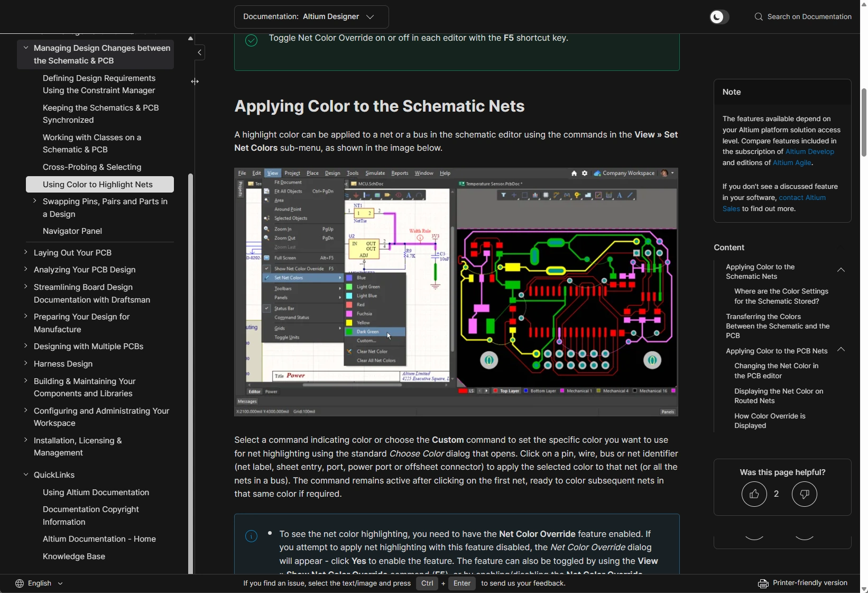Viewport: 868px width, 593px height.
Task: Follow the Altium Agile link
Action: 791,163
